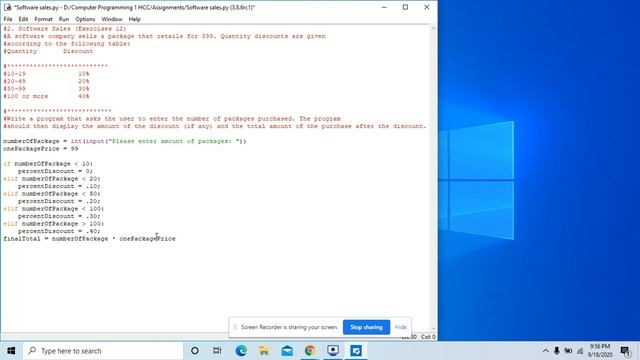Viewport: 640px width, 360px height.
Task: Open the Mail app from taskbar
Action: (x=287, y=351)
